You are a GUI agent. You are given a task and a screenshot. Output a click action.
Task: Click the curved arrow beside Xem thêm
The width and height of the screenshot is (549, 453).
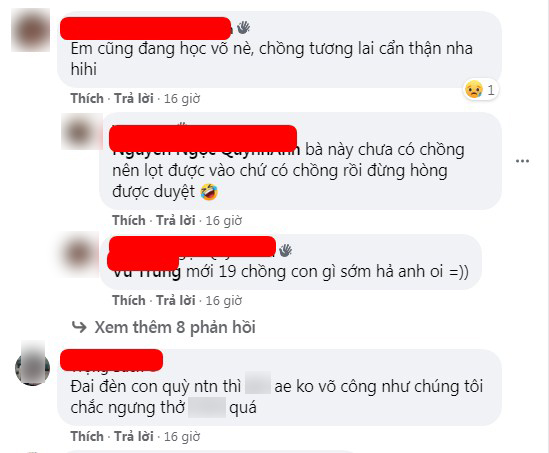79,327
